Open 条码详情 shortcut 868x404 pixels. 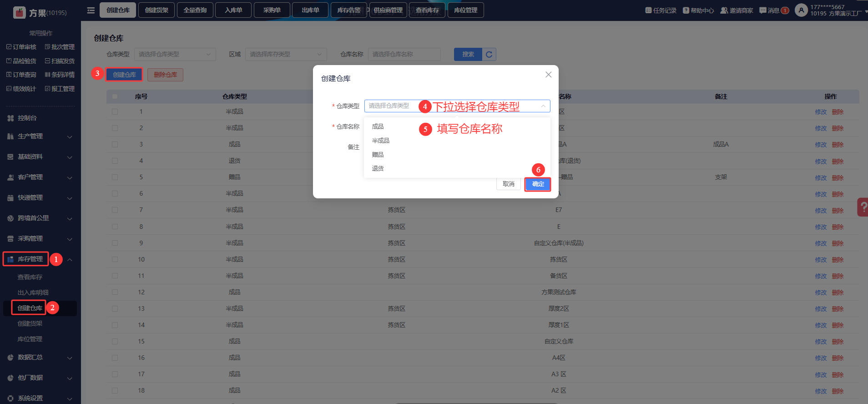[60, 75]
